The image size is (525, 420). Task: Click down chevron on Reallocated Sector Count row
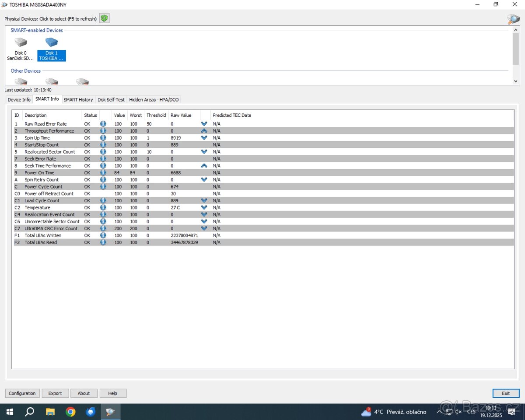204,152
